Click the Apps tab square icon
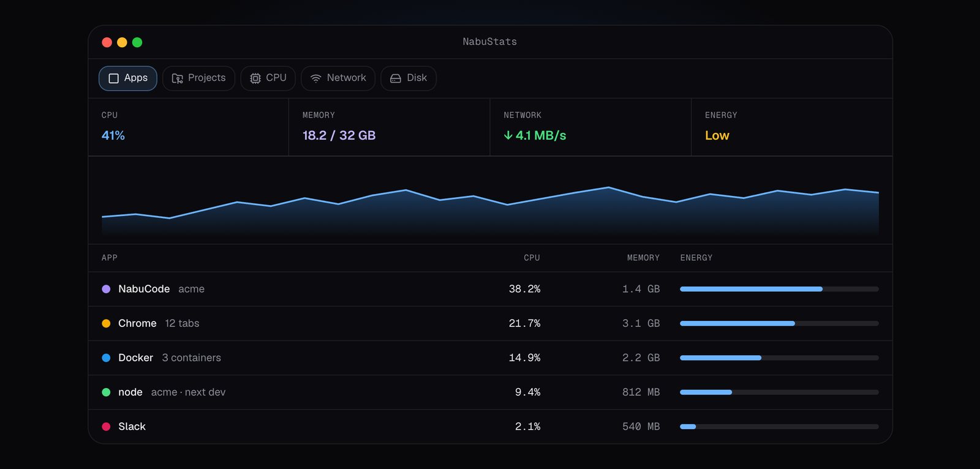 pos(113,78)
